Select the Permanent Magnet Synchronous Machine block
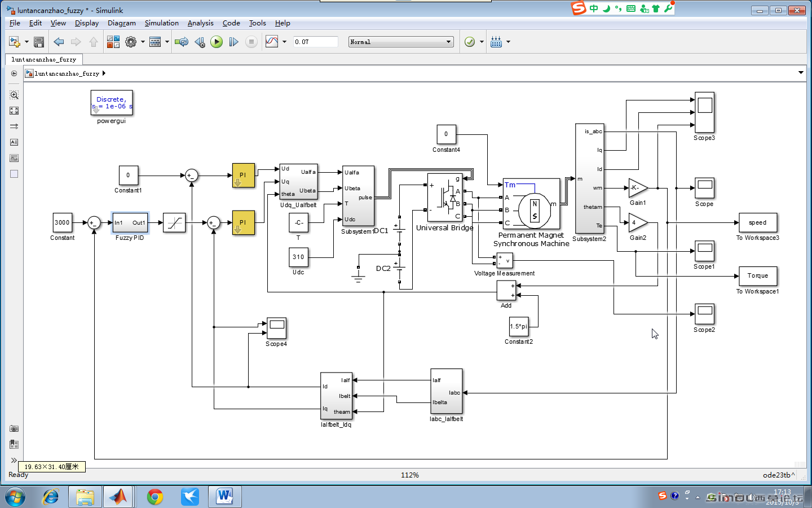The width and height of the screenshot is (812, 508). click(531, 204)
